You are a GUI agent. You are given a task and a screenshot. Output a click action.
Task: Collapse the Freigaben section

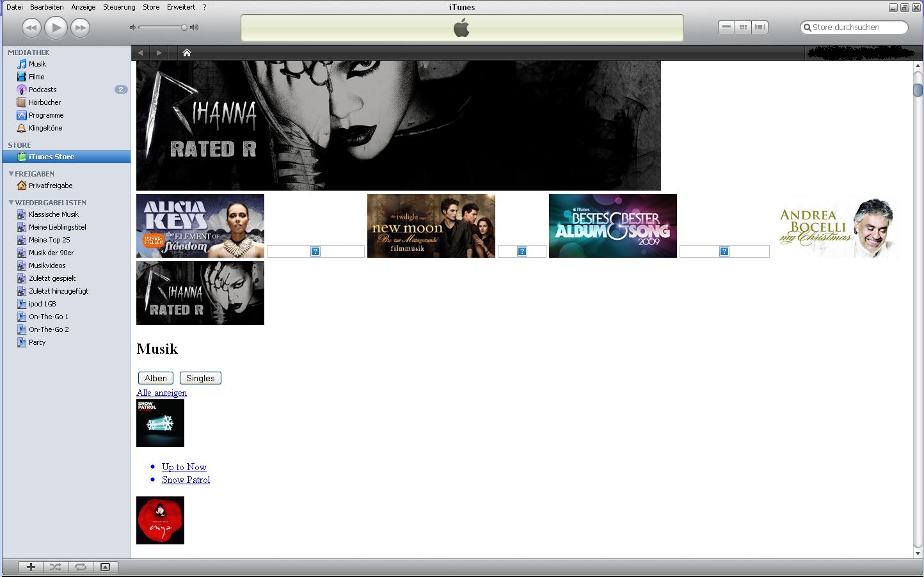pyautogui.click(x=11, y=174)
